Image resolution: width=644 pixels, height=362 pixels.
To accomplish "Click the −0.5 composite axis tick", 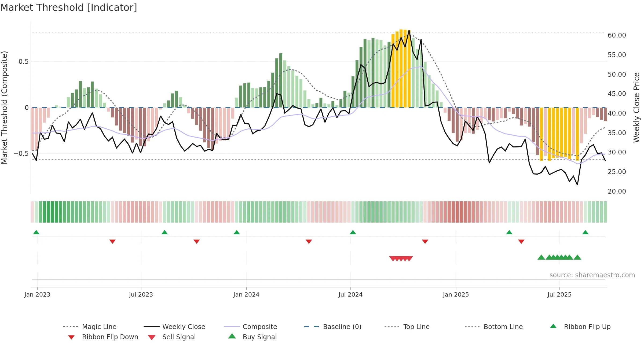I will click(x=21, y=154).
